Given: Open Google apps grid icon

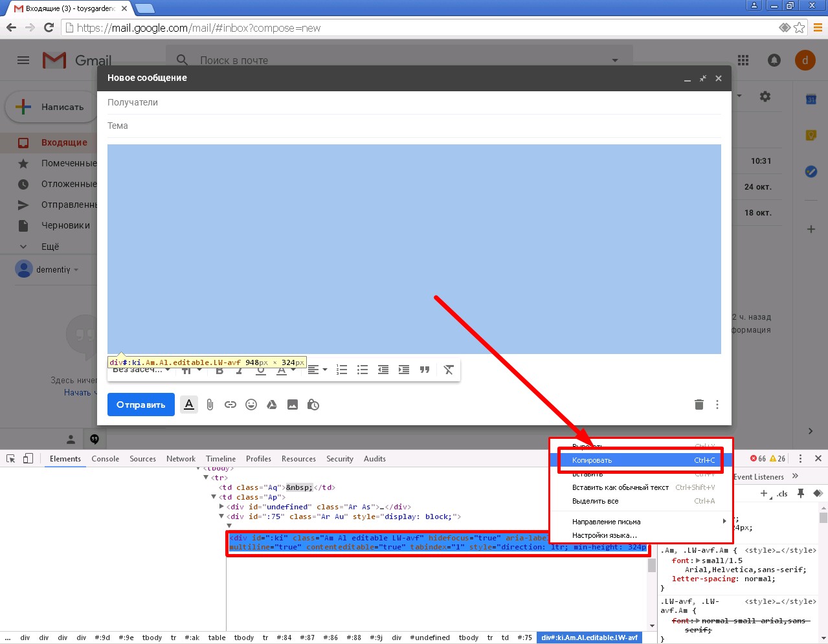Looking at the screenshot, I should 743,60.
